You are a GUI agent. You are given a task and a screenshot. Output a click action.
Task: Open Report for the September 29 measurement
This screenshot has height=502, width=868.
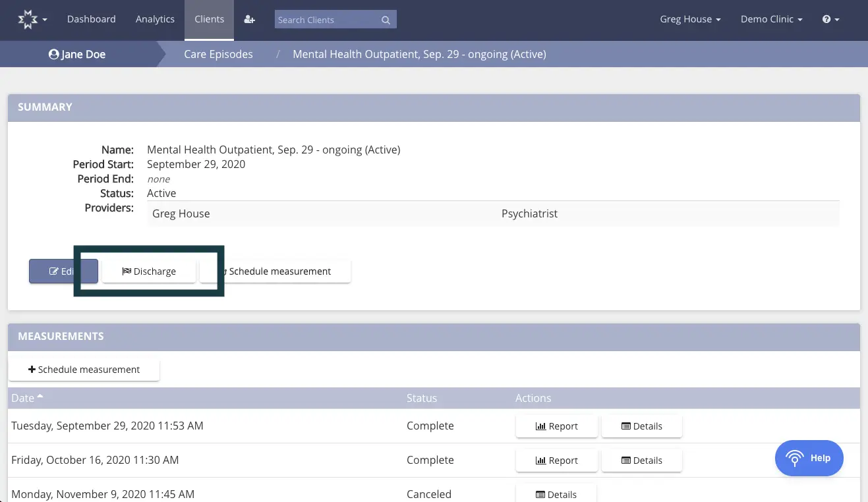click(556, 426)
